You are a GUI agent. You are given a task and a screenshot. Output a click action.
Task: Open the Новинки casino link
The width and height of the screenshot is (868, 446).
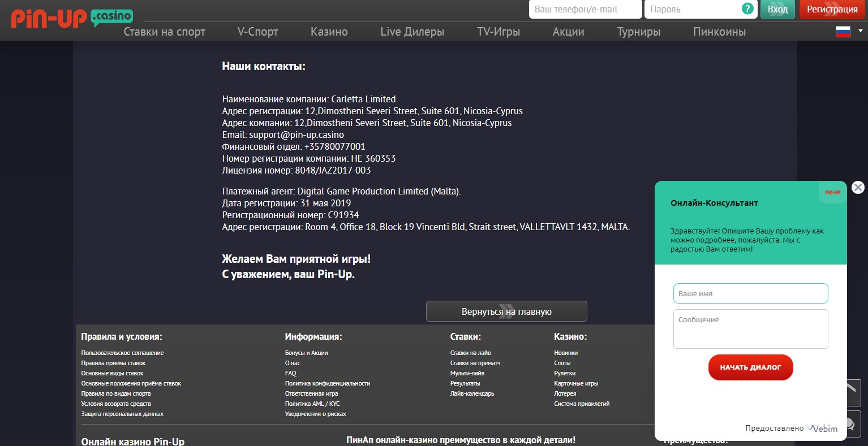pyautogui.click(x=566, y=353)
